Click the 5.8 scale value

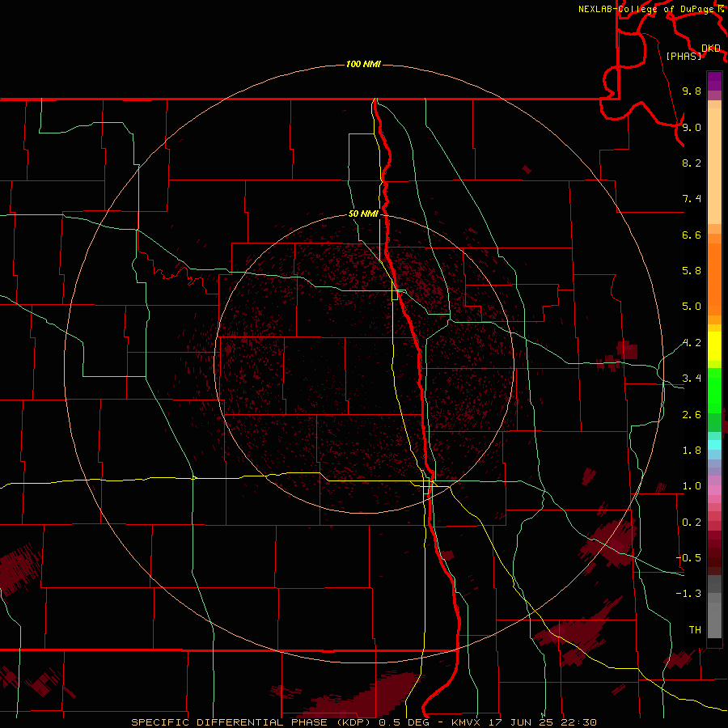pyautogui.click(x=692, y=271)
